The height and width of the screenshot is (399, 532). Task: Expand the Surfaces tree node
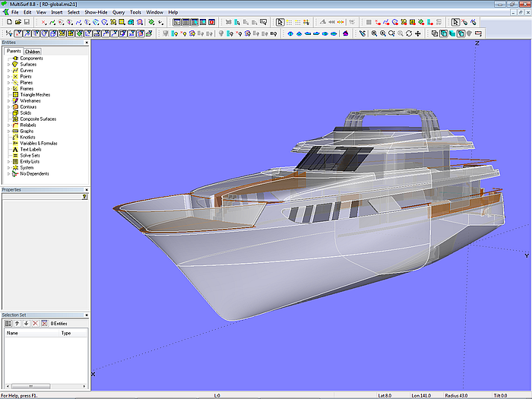[8, 65]
